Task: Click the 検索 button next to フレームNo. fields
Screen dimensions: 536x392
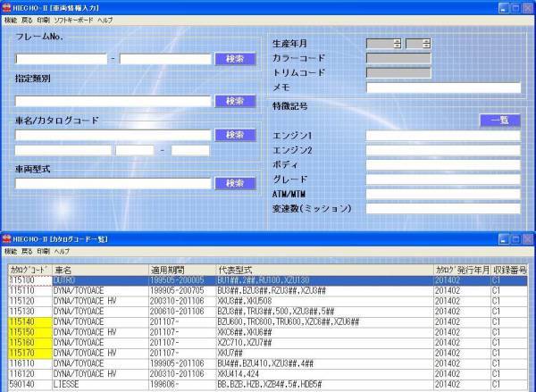Action: click(235, 59)
